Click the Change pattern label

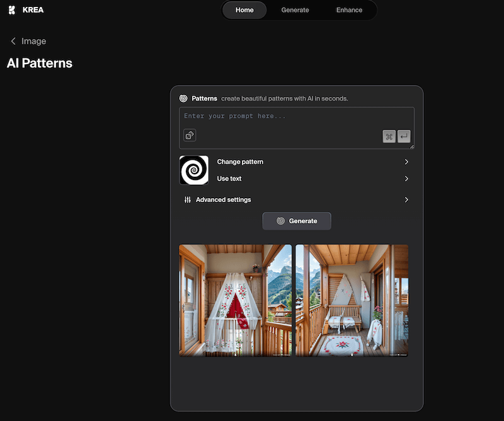tap(240, 162)
